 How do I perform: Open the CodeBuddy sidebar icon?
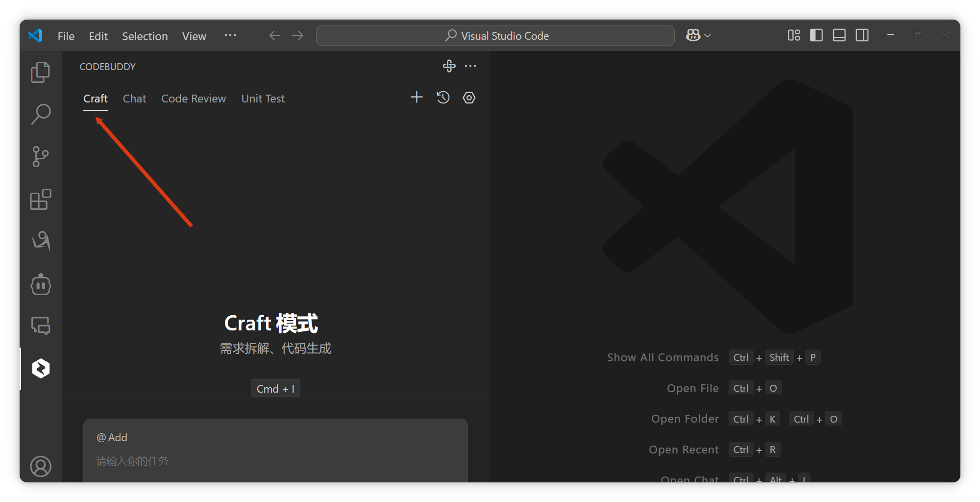40,368
